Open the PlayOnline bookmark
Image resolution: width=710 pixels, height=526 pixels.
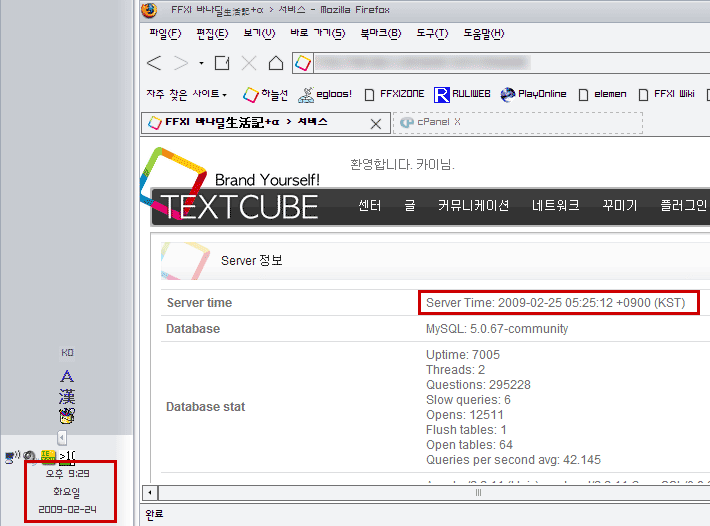tap(533, 94)
